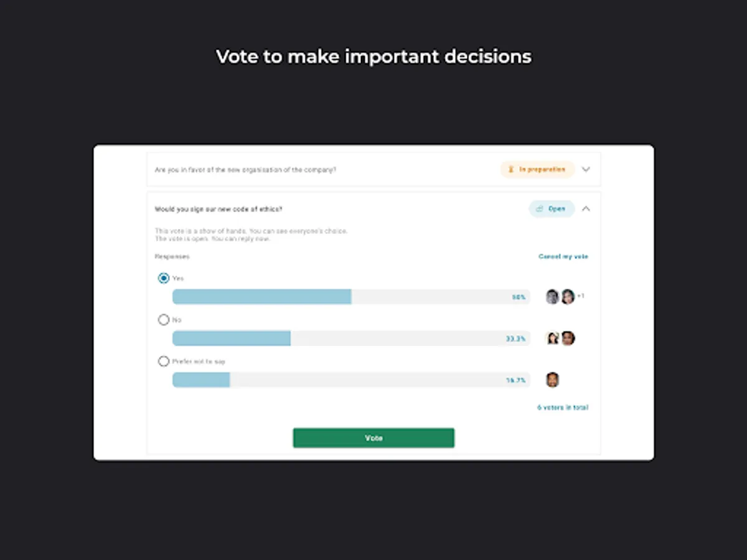747x560 pixels.
Task: Select the No radio button
Action: (164, 320)
